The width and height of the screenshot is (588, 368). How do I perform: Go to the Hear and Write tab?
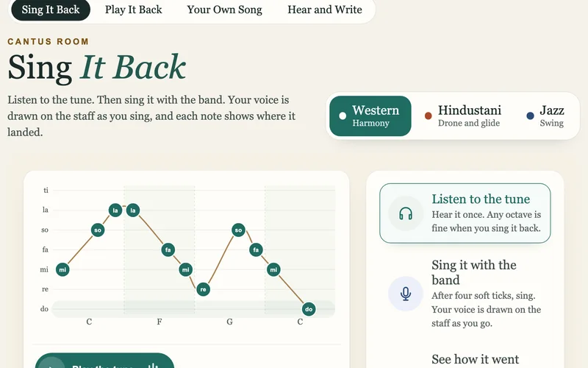coord(325,10)
